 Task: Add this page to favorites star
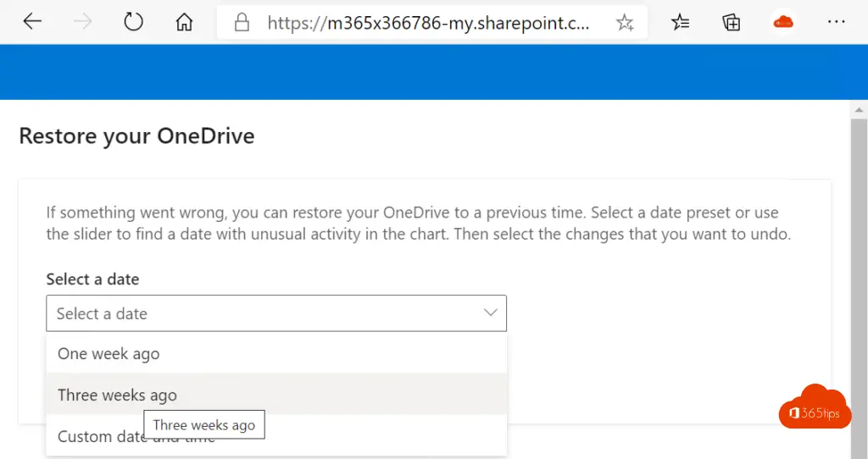(x=625, y=23)
